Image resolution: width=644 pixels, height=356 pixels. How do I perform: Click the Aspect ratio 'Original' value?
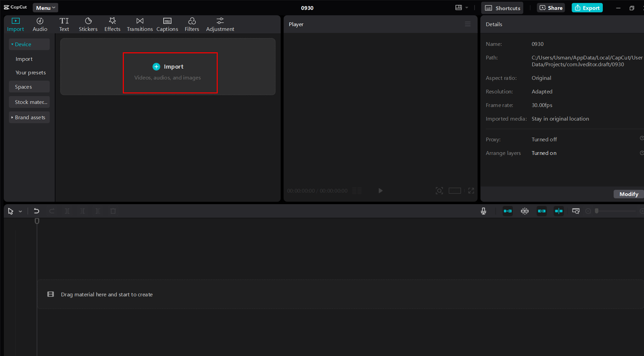click(541, 78)
